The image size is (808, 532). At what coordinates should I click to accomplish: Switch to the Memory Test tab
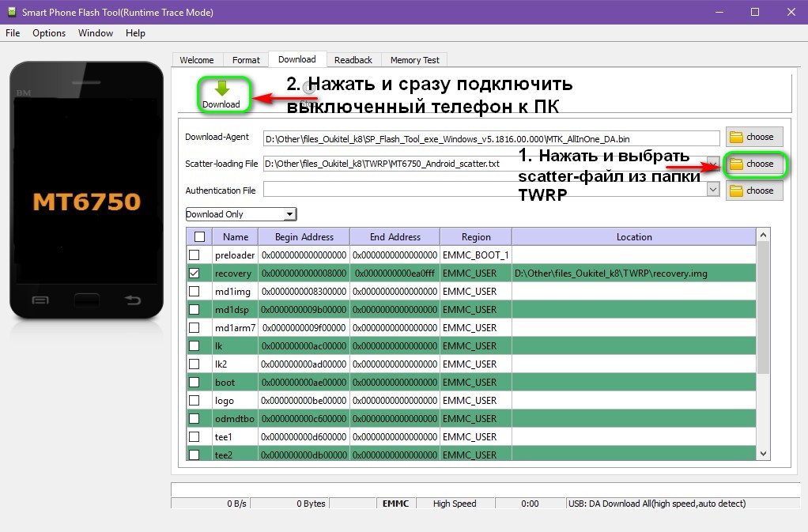[x=414, y=60]
